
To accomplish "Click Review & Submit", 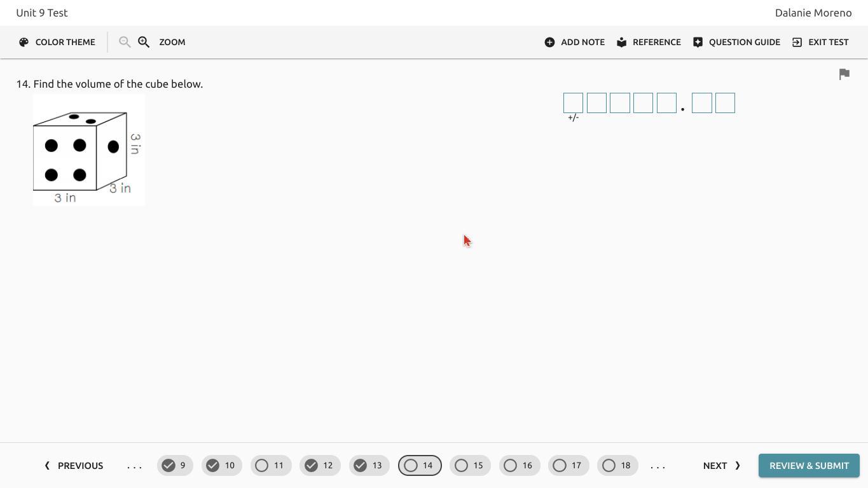I will pos(809,466).
